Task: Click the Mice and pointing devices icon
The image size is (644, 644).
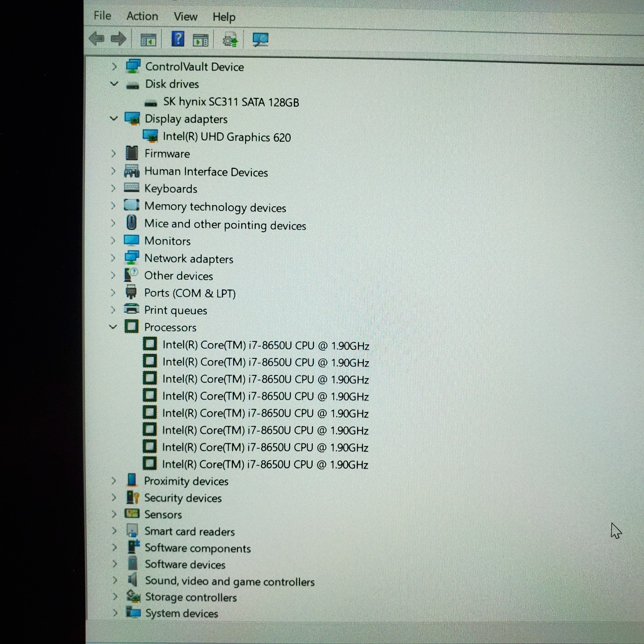Action: [x=131, y=222]
